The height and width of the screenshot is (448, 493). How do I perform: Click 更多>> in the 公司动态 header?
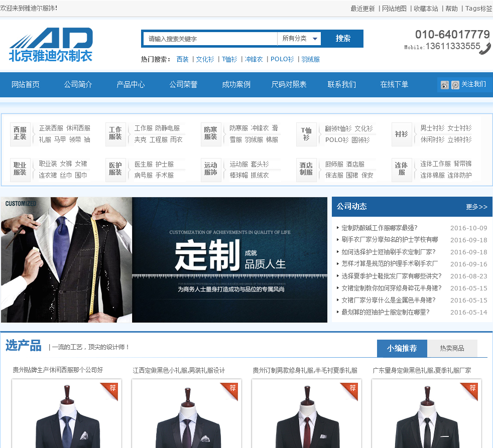[476, 207]
